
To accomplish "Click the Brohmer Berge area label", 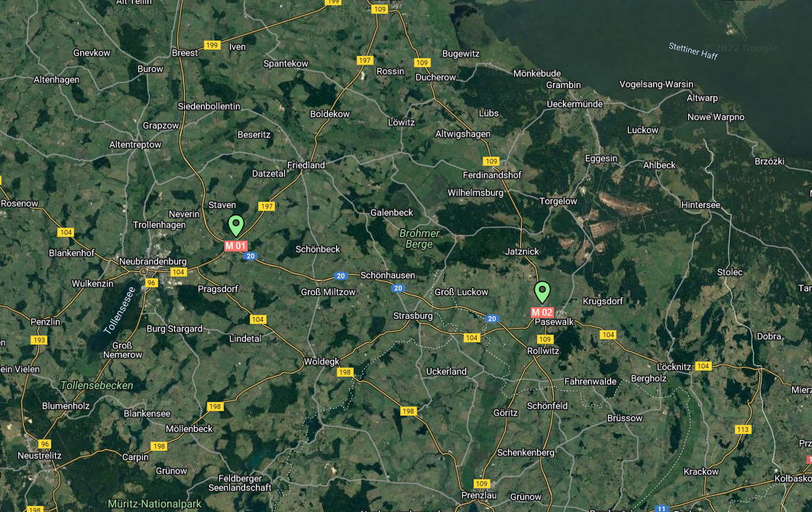I will (419, 239).
